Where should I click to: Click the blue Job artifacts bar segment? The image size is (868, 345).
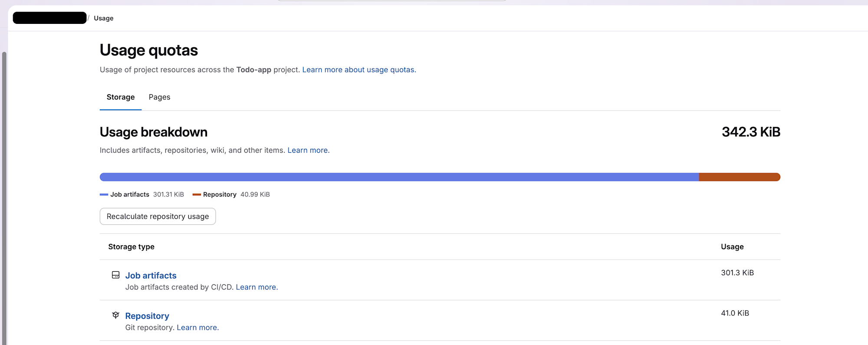(399, 177)
